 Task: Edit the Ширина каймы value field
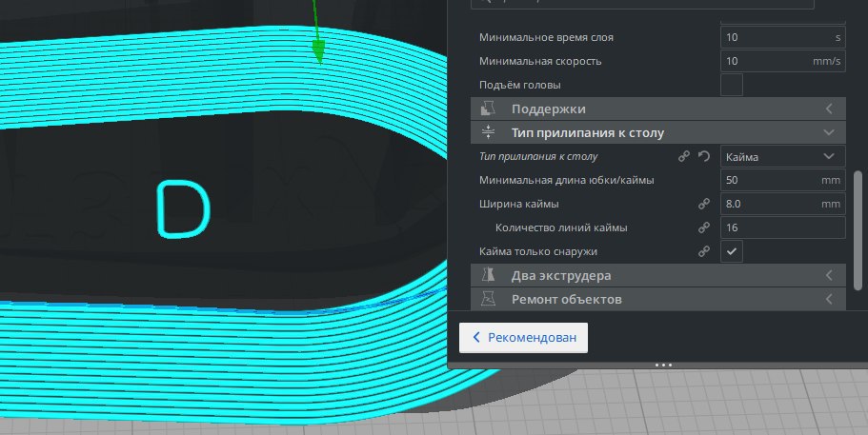click(783, 204)
